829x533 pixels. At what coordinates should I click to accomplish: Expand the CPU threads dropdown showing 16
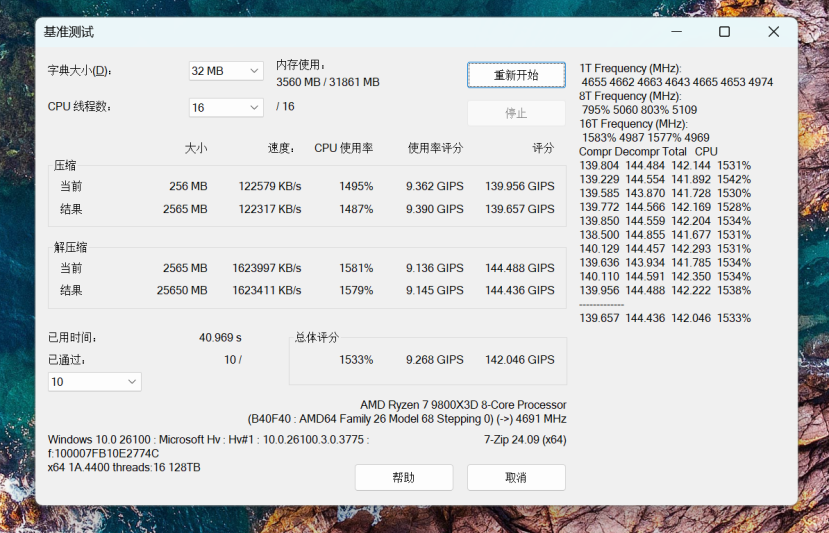pos(226,108)
